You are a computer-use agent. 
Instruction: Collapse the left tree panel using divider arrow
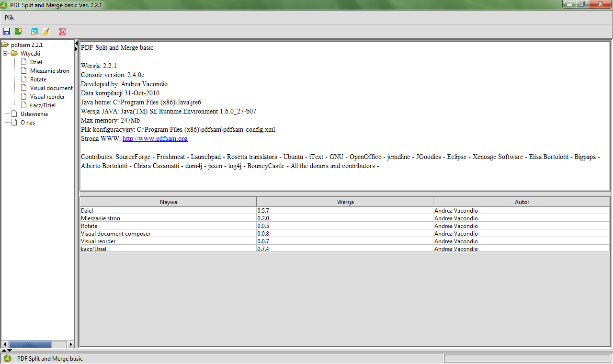[x=77, y=44]
